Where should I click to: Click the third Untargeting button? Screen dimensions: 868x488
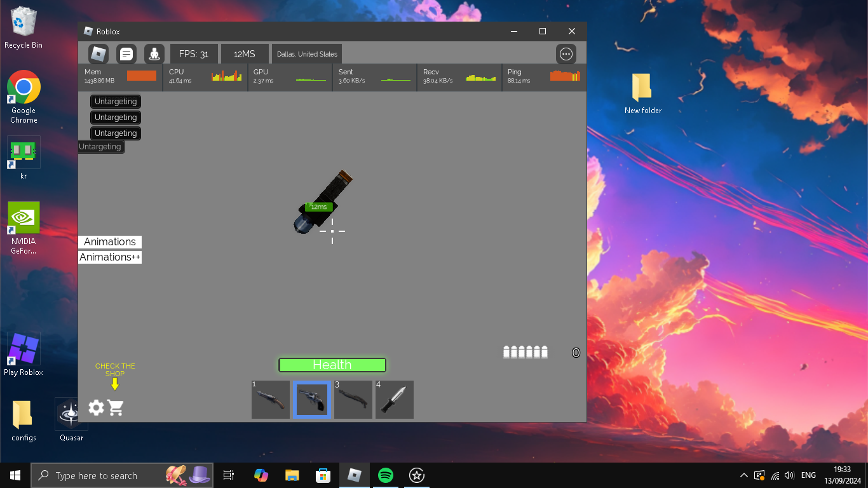(x=116, y=133)
